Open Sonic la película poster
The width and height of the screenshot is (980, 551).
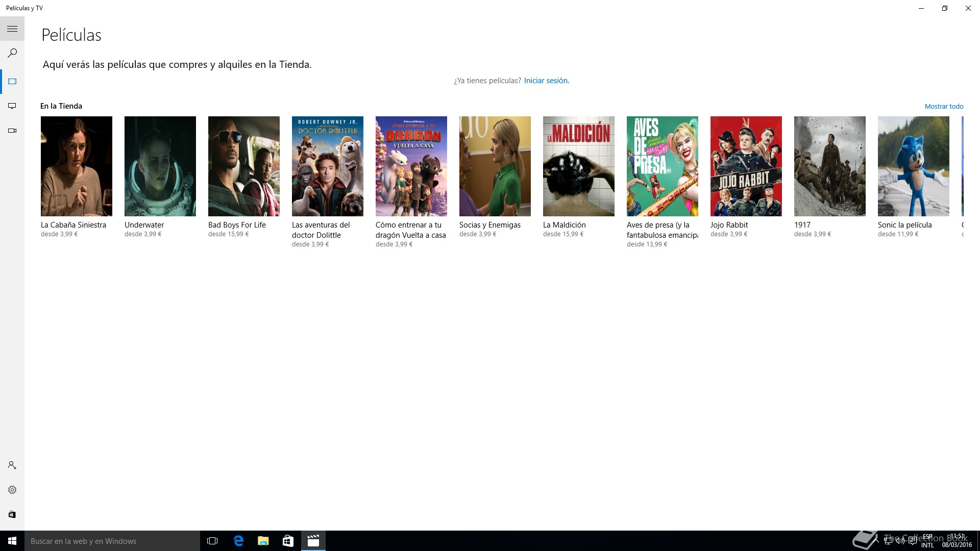[914, 166]
